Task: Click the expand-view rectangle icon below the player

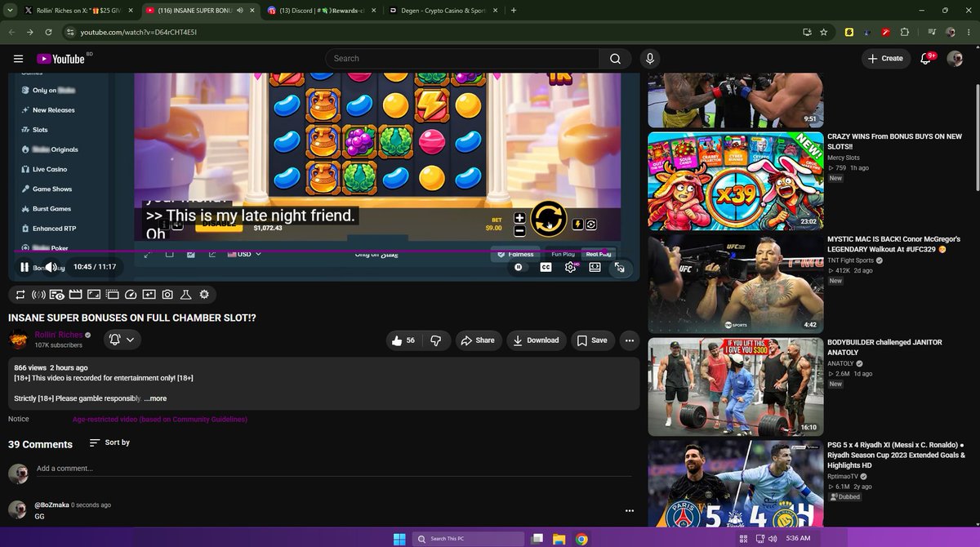Action: pos(94,294)
